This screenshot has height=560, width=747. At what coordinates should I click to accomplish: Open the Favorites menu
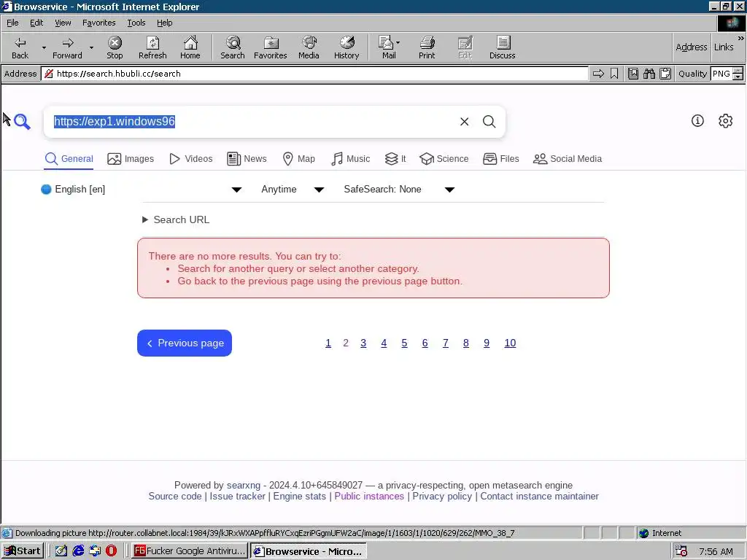pyautogui.click(x=98, y=23)
